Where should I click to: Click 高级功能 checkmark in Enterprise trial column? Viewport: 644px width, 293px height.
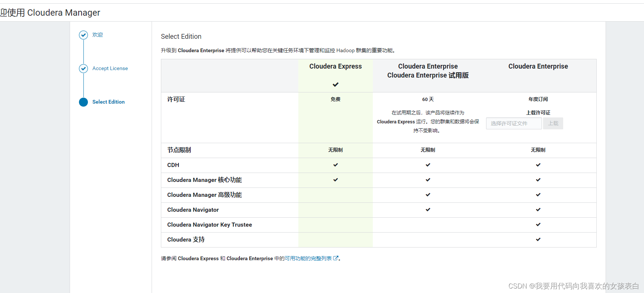coord(428,195)
